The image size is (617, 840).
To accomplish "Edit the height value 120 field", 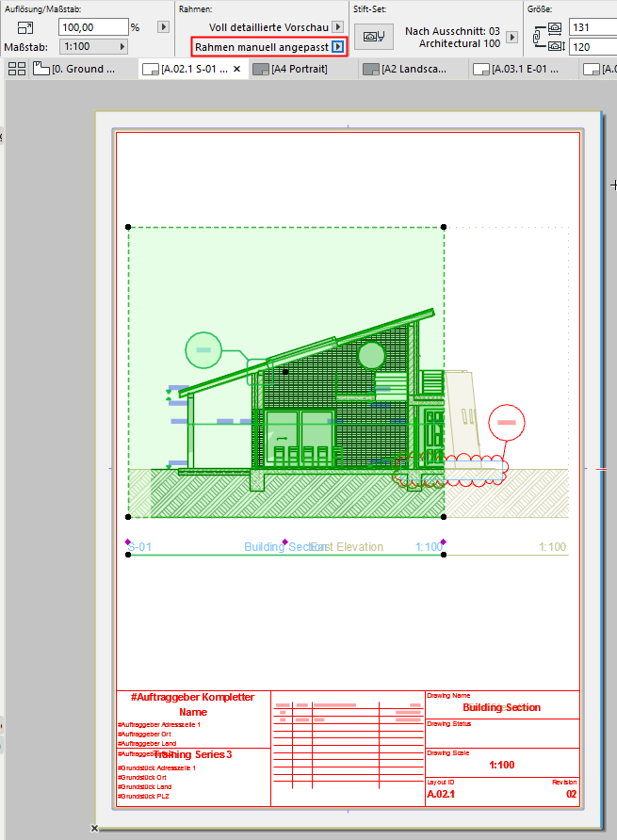I will [x=593, y=47].
